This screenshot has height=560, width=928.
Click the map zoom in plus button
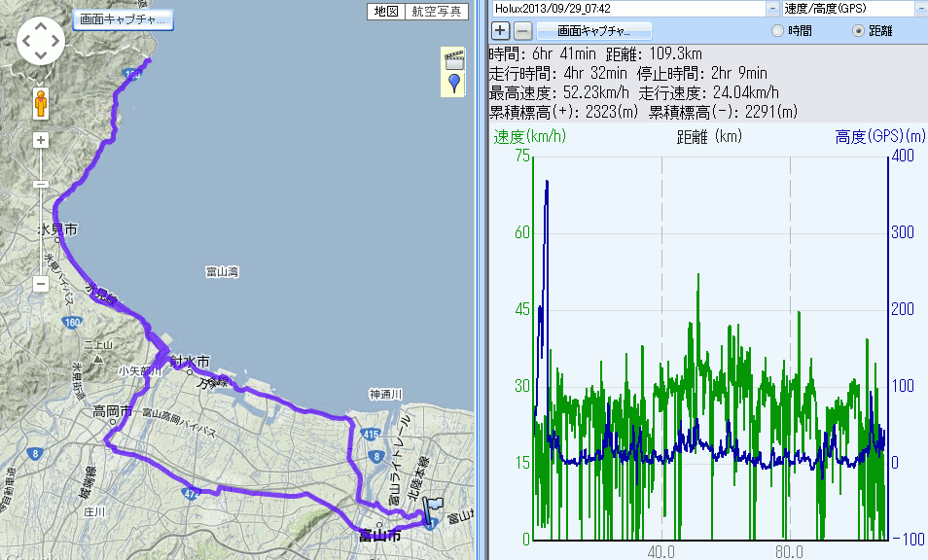coord(41,140)
